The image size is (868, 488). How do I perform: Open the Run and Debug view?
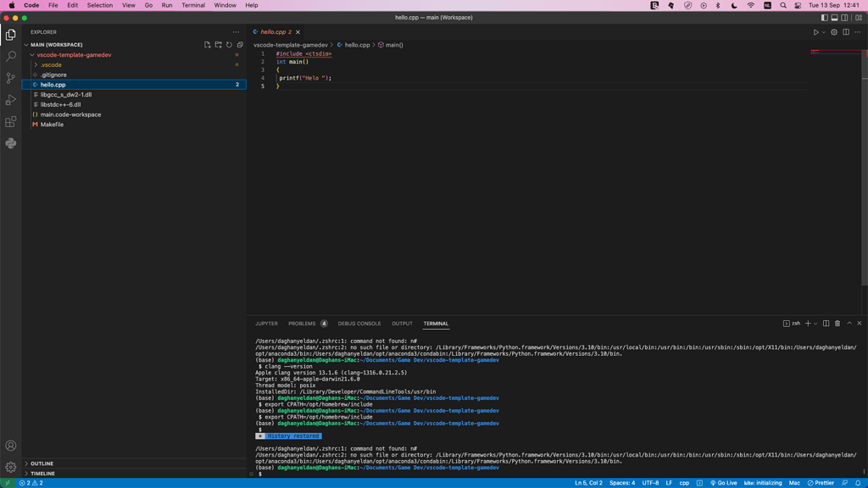tap(10, 100)
